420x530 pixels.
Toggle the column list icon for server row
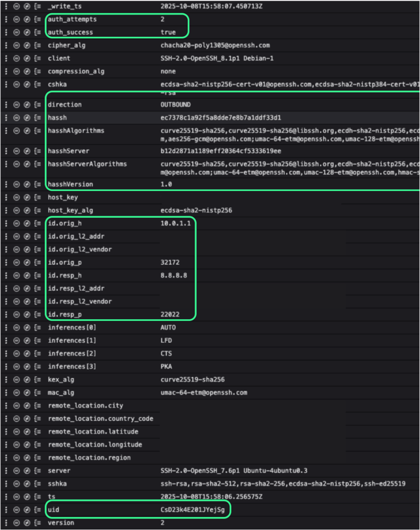(37, 471)
